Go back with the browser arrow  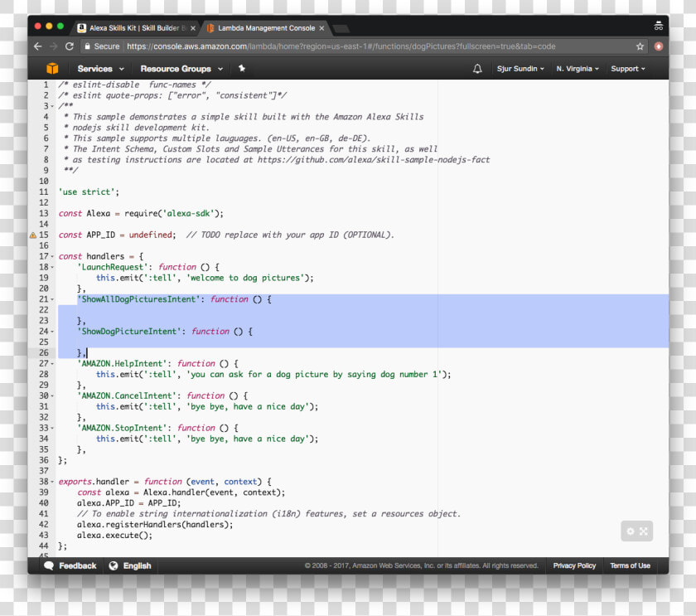38,46
